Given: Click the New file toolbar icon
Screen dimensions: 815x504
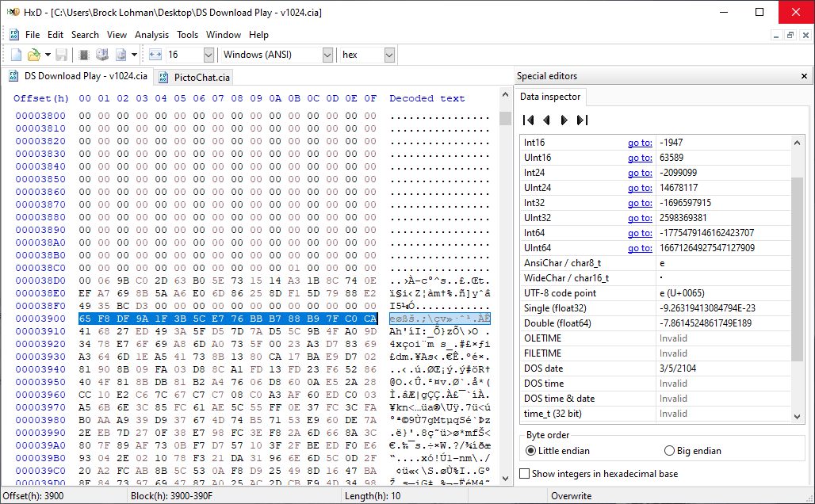Looking at the screenshot, I should pos(16,55).
